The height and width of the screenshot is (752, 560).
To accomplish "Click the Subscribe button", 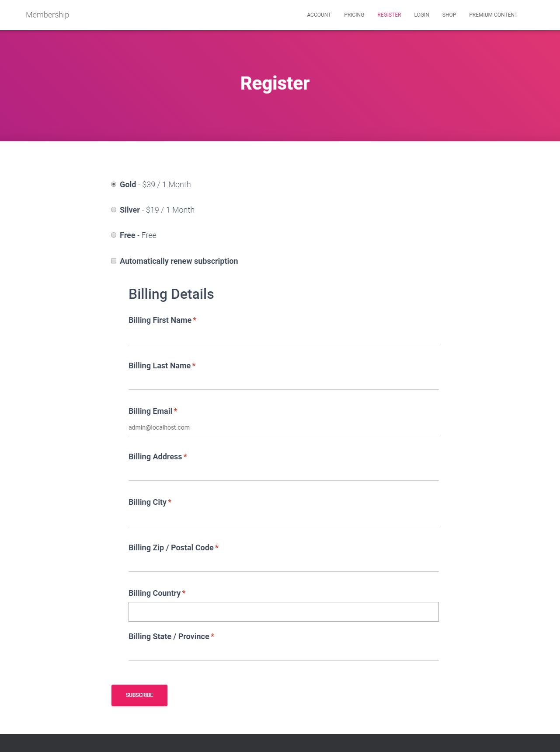I will click(x=139, y=695).
